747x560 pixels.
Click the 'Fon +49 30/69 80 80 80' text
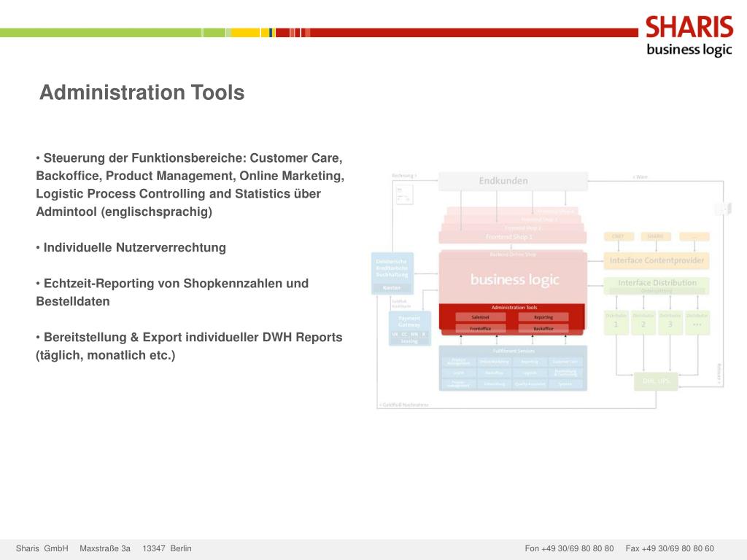[569, 548]
